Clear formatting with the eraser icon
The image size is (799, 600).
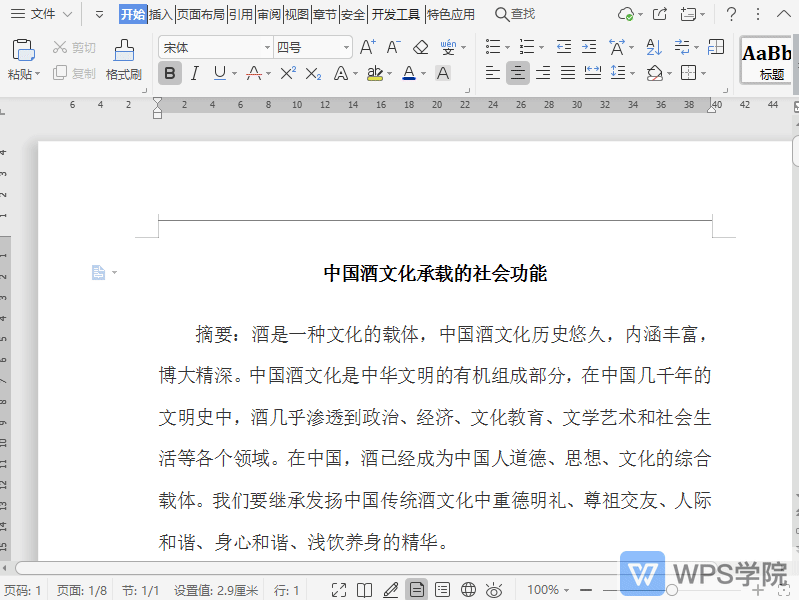(420, 47)
